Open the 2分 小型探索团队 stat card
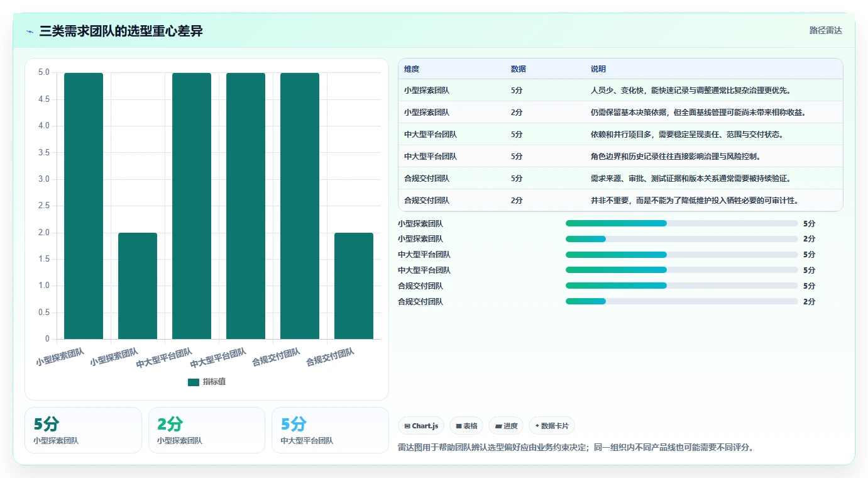868x478 pixels. point(207,430)
